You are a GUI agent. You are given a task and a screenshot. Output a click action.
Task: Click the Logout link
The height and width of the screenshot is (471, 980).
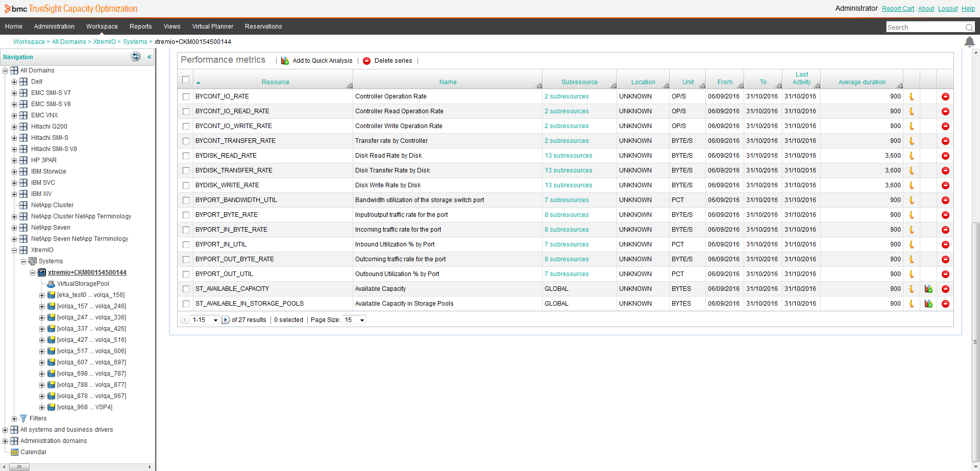948,9
